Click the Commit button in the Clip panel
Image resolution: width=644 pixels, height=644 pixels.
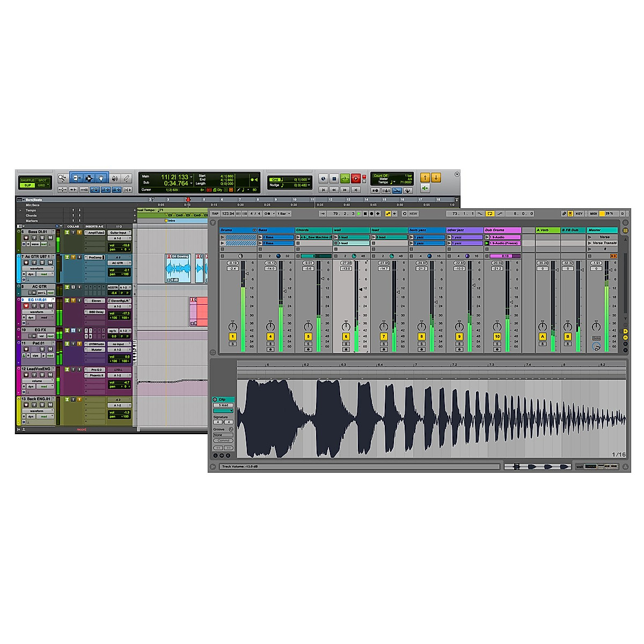click(224, 440)
